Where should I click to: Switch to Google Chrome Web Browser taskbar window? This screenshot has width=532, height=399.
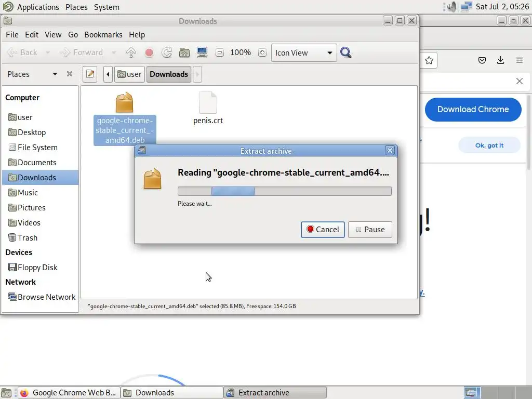coord(69,393)
